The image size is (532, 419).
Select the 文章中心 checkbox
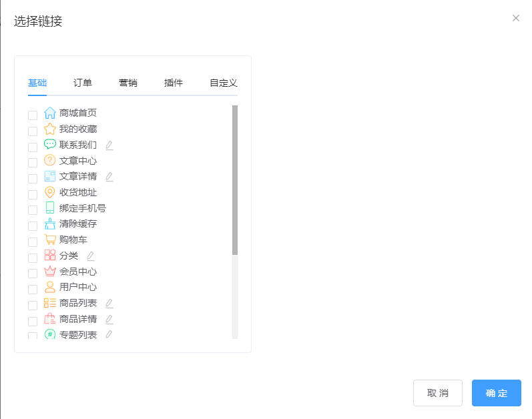coord(33,163)
